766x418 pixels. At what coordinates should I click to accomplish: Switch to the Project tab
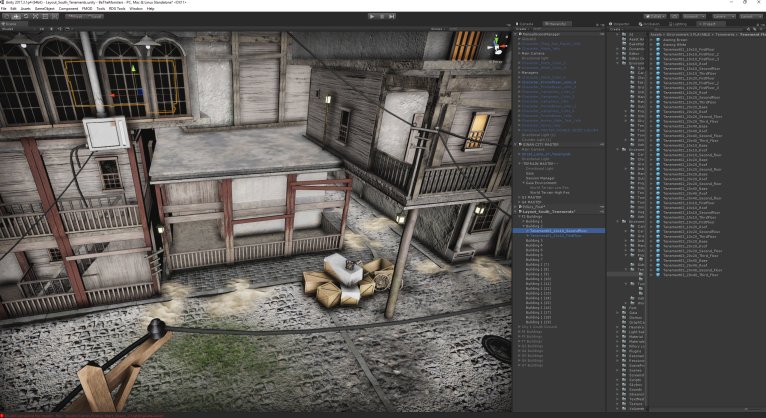click(710, 24)
